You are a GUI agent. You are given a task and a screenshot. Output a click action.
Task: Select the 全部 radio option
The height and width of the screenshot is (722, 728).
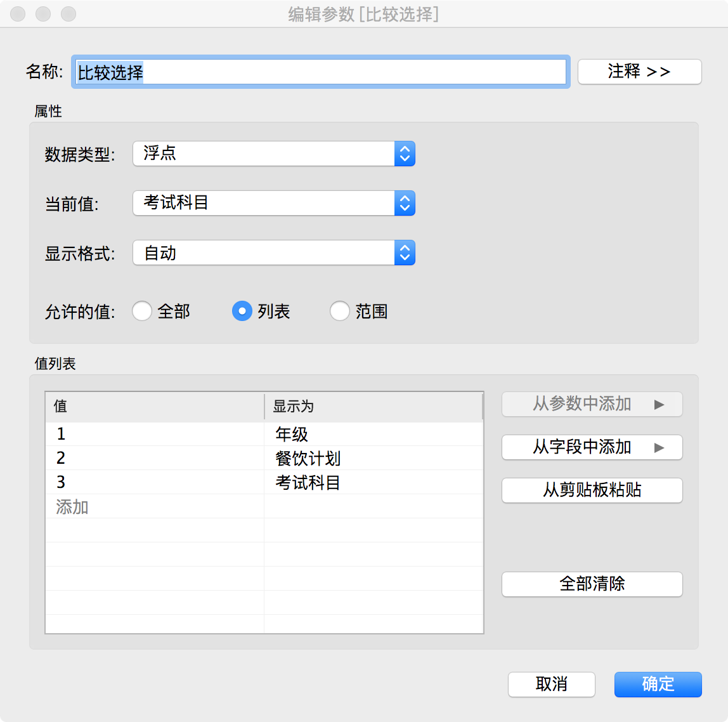(x=142, y=311)
